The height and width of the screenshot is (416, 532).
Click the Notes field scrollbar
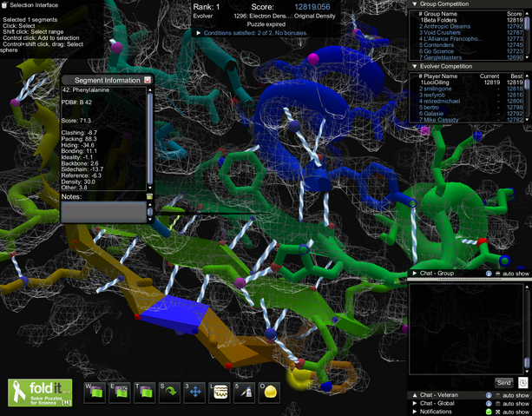pyautogui.click(x=150, y=212)
